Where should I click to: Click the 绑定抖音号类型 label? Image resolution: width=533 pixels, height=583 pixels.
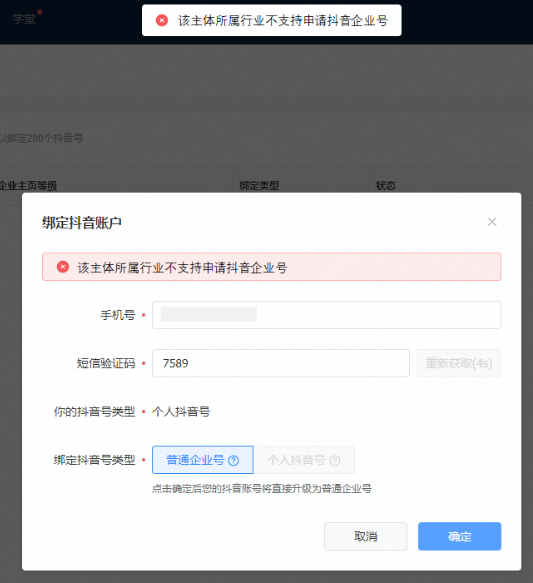(x=94, y=460)
